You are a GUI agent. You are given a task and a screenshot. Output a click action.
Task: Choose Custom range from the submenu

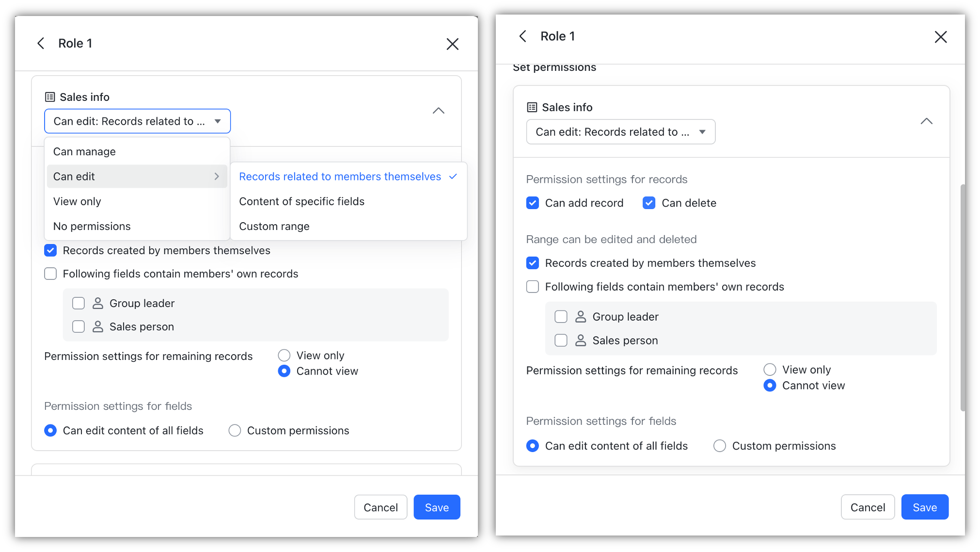pyautogui.click(x=274, y=226)
